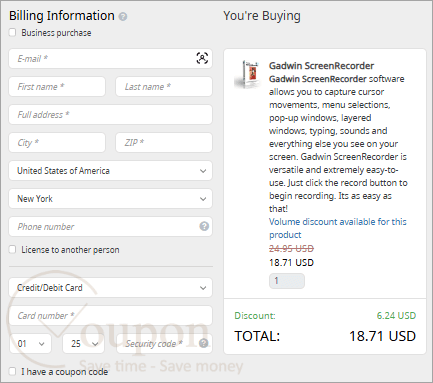This screenshot has height=383, width=433.
Task: Open Volume discount available for this product link
Action: point(337,228)
